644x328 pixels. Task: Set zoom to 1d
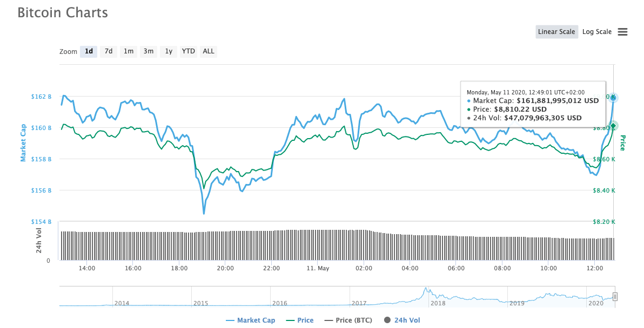(89, 51)
